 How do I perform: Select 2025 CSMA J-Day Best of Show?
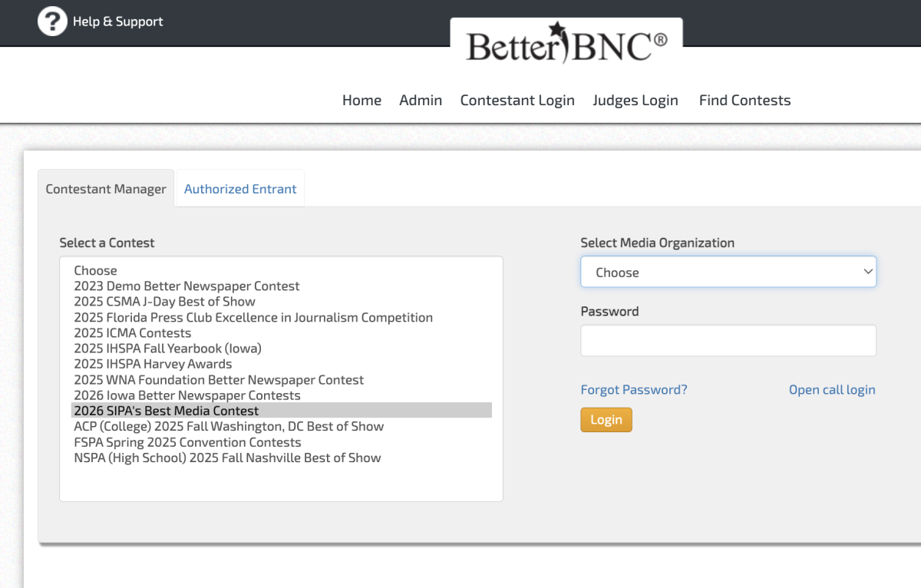click(281, 302)
